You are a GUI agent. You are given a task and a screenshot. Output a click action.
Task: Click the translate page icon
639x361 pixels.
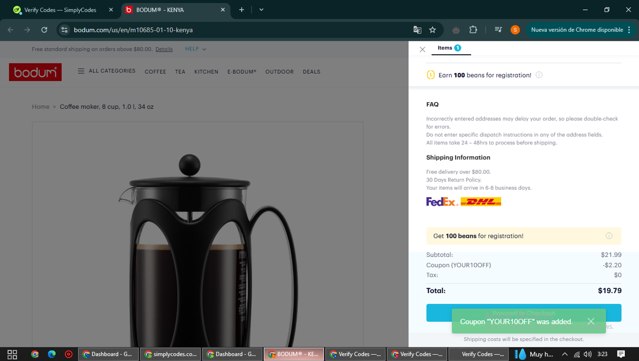point(417,30)
